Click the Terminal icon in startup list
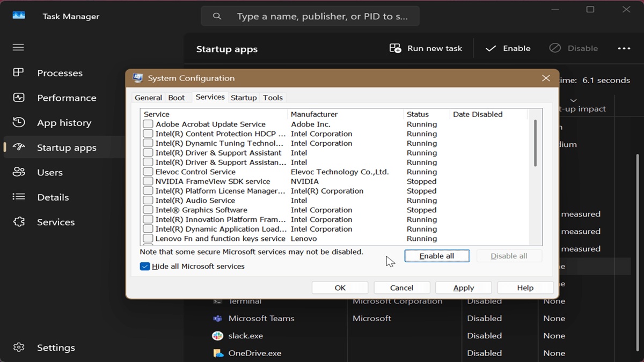The image size is (644, 362). point(217,301)
